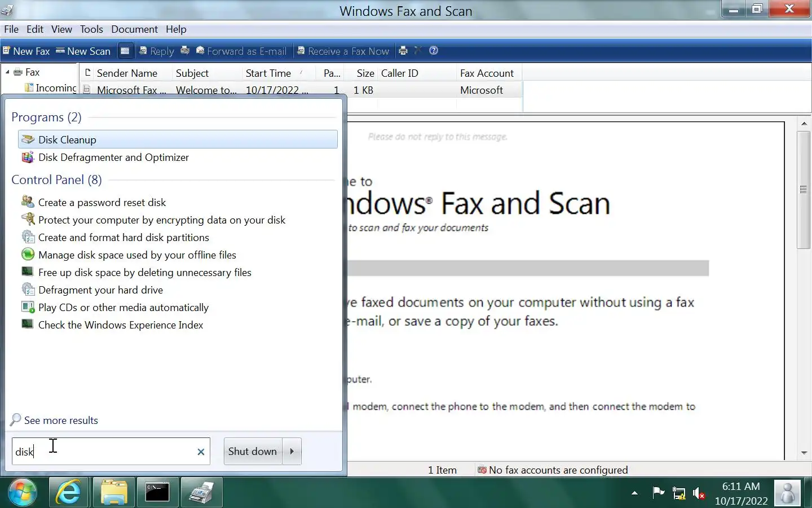Click preview pane scrollbar down arrow
Image resolution: width=812 pixels, height=508 pixels.
click(x=804, y=453)
